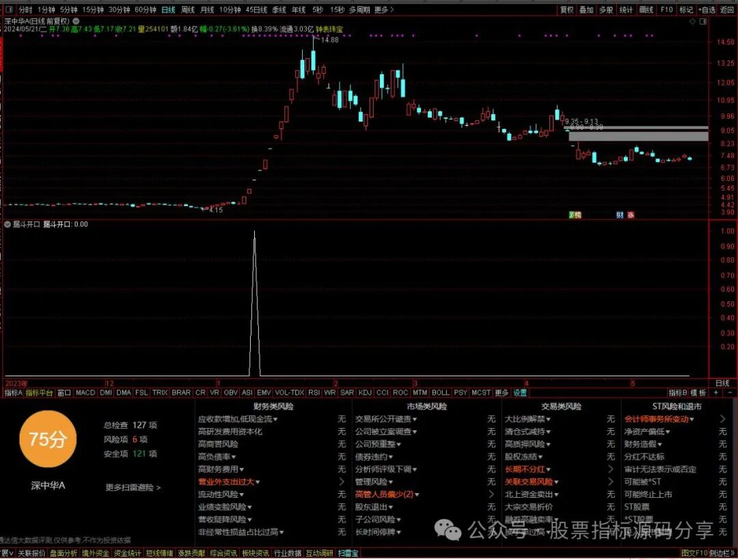
Task: Click the 设置 settings button in indicator bar
Action: [520, 393]
